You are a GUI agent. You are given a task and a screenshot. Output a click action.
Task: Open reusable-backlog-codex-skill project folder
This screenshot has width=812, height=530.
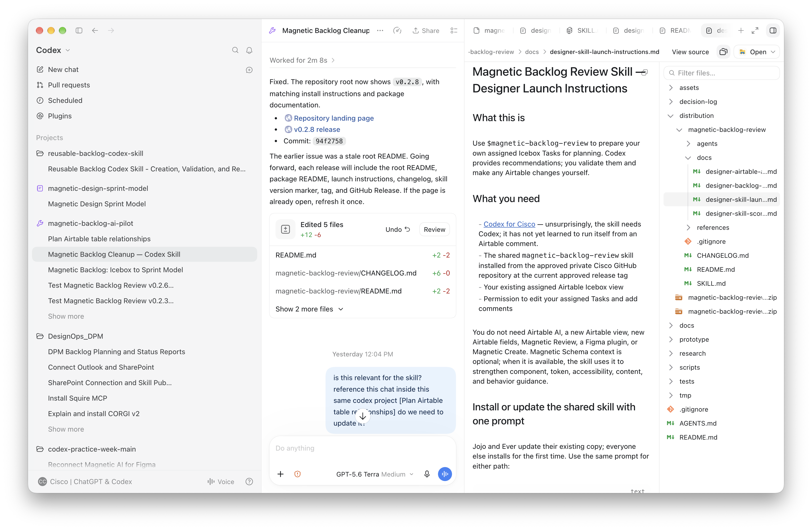(x=95, y=153)
